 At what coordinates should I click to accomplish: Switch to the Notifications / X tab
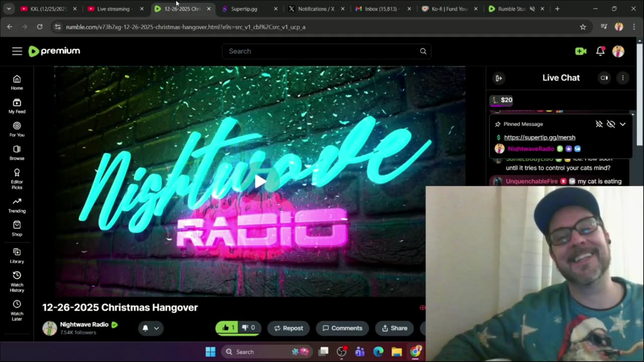click(316, 9)
